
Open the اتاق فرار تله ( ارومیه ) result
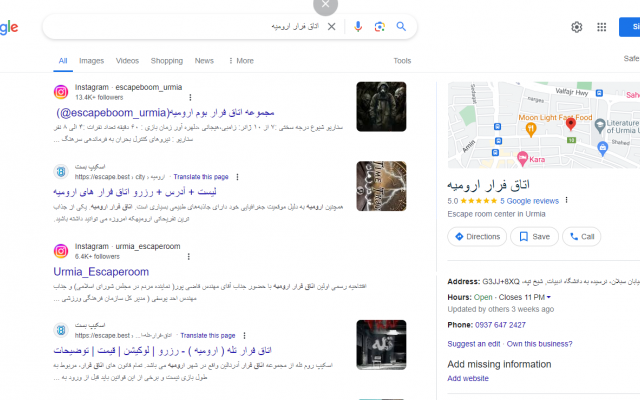pyautogui.click(x=162, y=351)
